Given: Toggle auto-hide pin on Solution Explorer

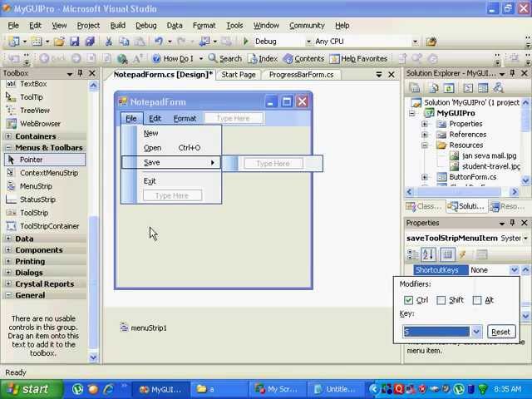Looking at the screenshot, I should point(512,73).
